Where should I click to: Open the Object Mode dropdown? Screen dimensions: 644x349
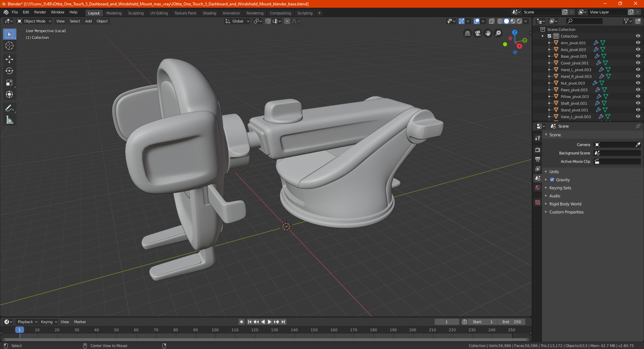[34, 21]
